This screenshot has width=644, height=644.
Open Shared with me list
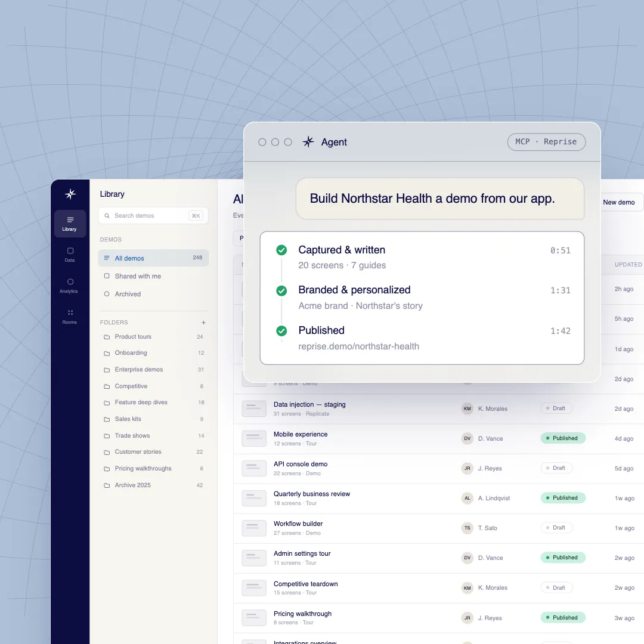[153, 276]
